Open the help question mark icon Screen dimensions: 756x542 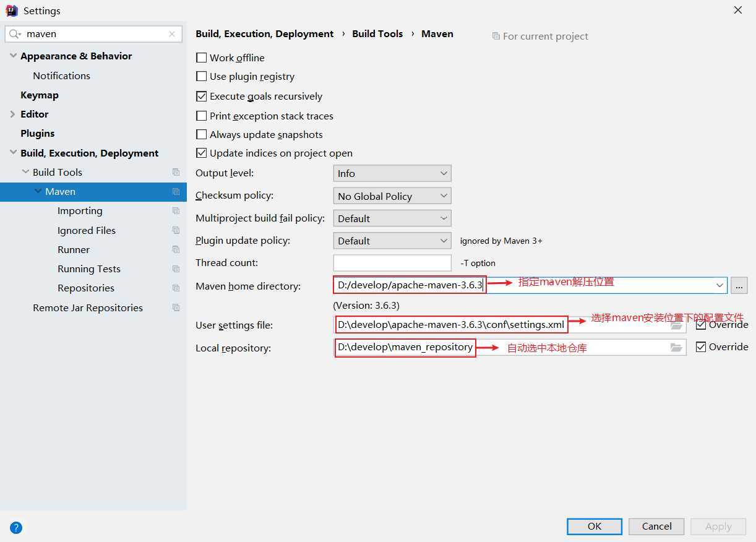point(16,528)
